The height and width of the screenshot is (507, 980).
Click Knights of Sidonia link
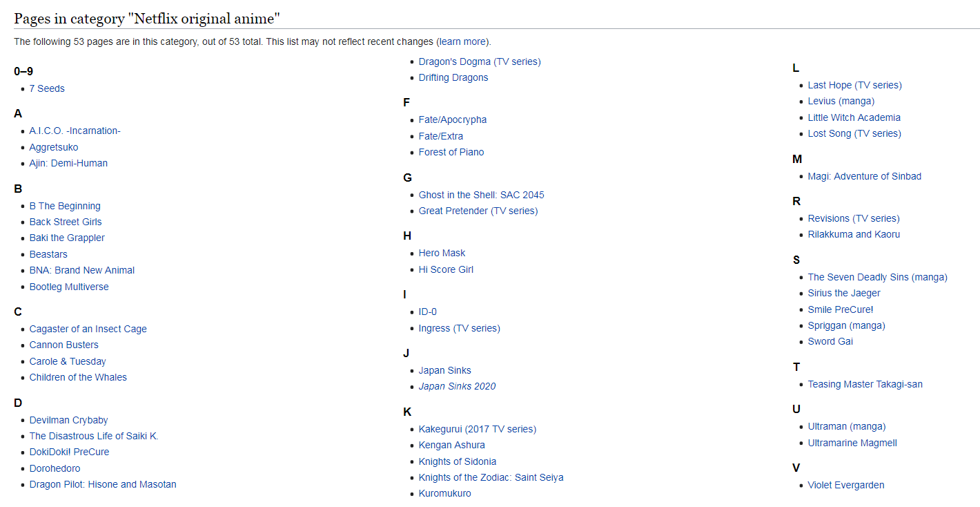point(458,461)
